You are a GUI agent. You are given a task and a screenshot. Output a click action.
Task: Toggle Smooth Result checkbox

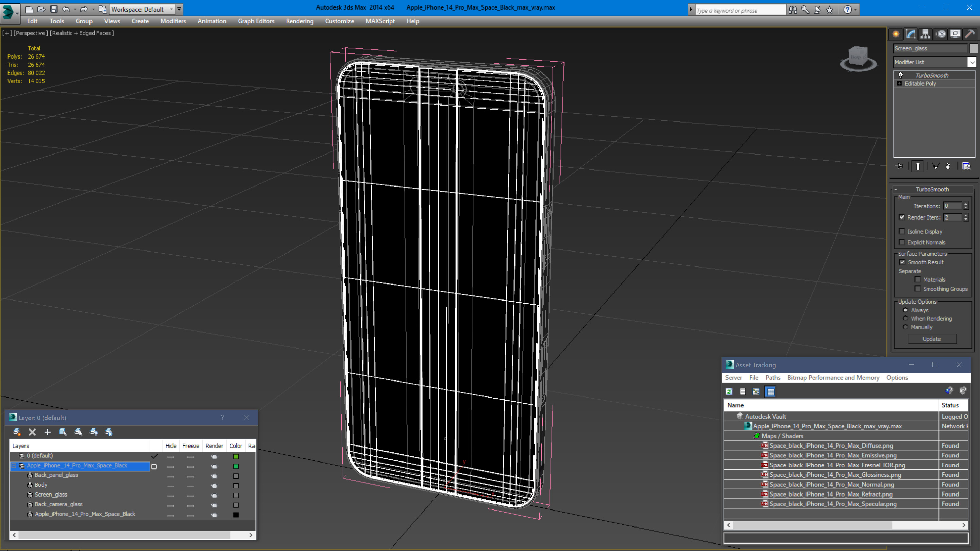(x=902, y=262)
